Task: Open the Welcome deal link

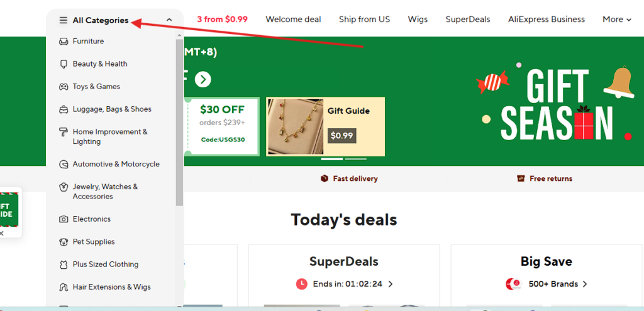Action: [x=293, y=19]
